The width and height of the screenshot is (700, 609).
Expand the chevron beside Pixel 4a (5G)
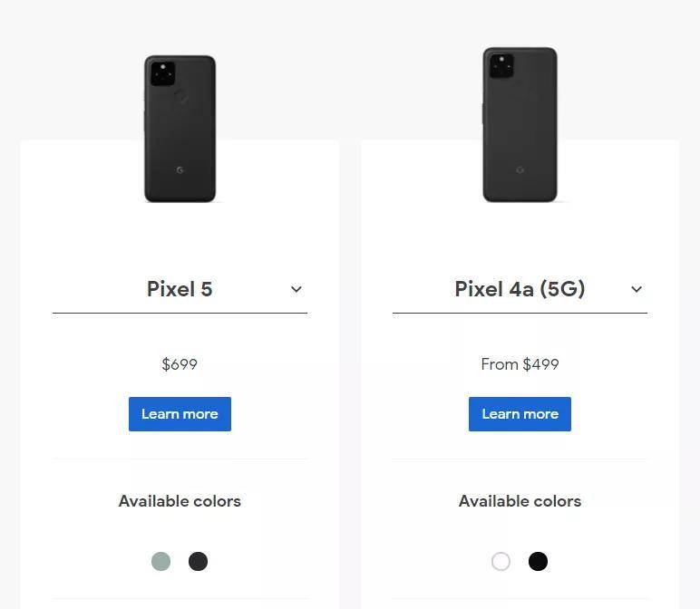click(x=637, y=289)
